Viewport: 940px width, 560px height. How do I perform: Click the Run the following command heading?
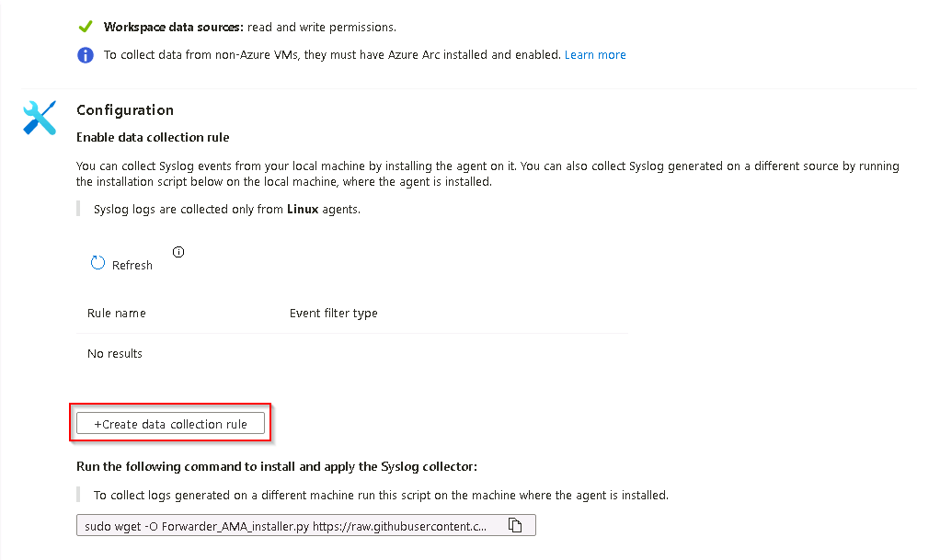coord(277,467)
